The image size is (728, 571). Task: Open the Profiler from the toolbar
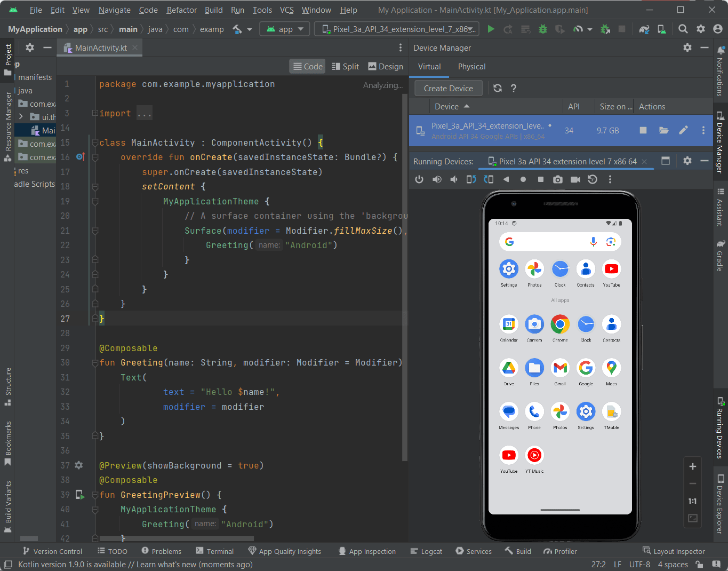pyautogui.click(x=579, y=29)
